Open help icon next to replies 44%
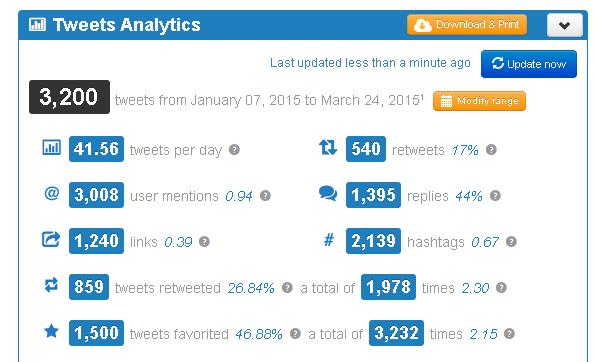This screenshot has width=595, height=362. click(495, 195)
